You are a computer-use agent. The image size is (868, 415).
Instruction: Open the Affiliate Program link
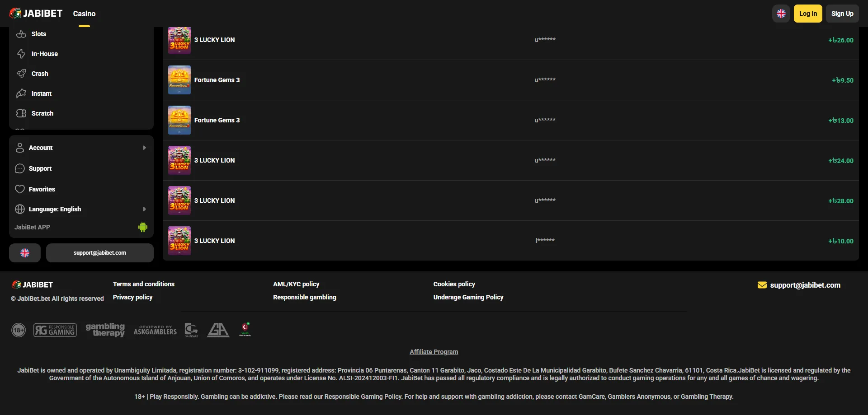pos(434,352)
